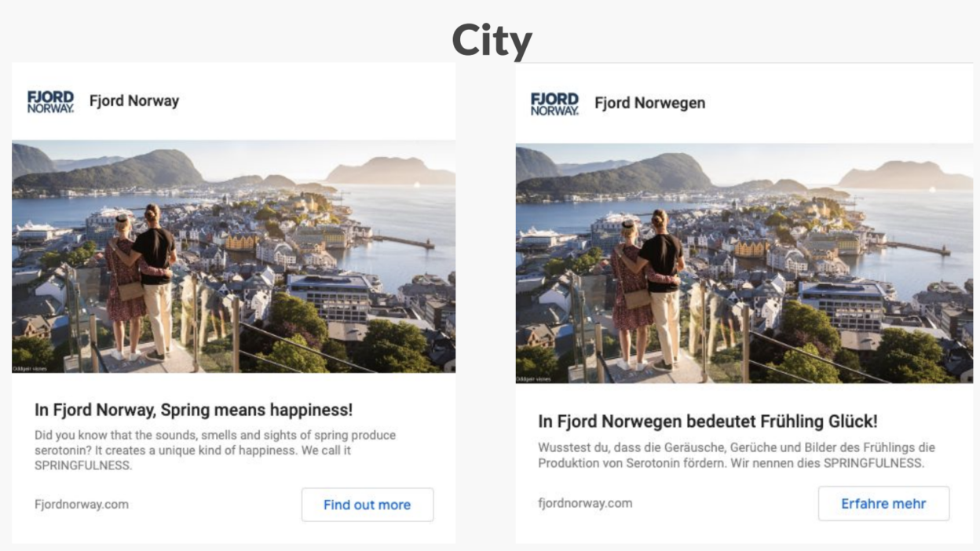Viewport: 980px width, 551px height.
Task: Click the headline "In Fjord Norway, Spring means happiness!"
Action: coord(193,410)
